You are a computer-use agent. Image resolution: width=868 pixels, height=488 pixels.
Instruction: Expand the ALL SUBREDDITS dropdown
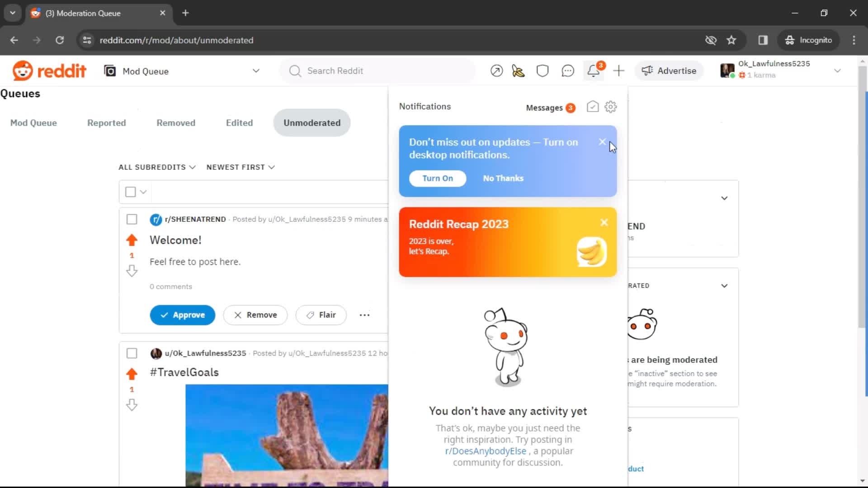coord(157,167)
